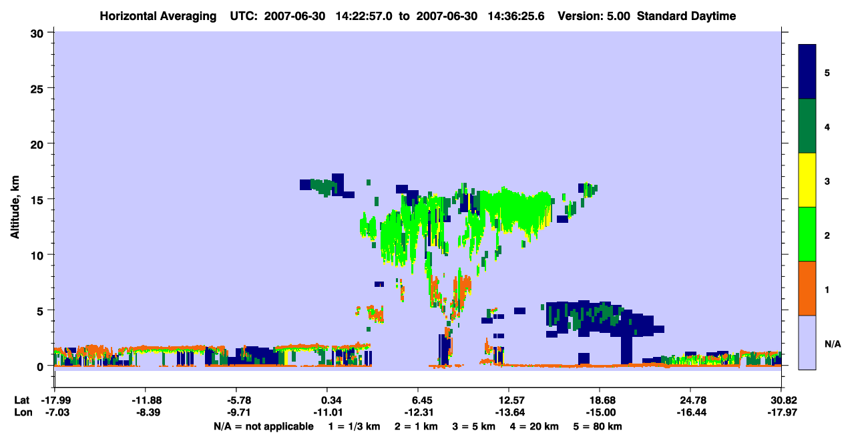Click the orange colorbar segment labeled 1
This screenshot has height=445, width=868.
(x=807, y=288)
